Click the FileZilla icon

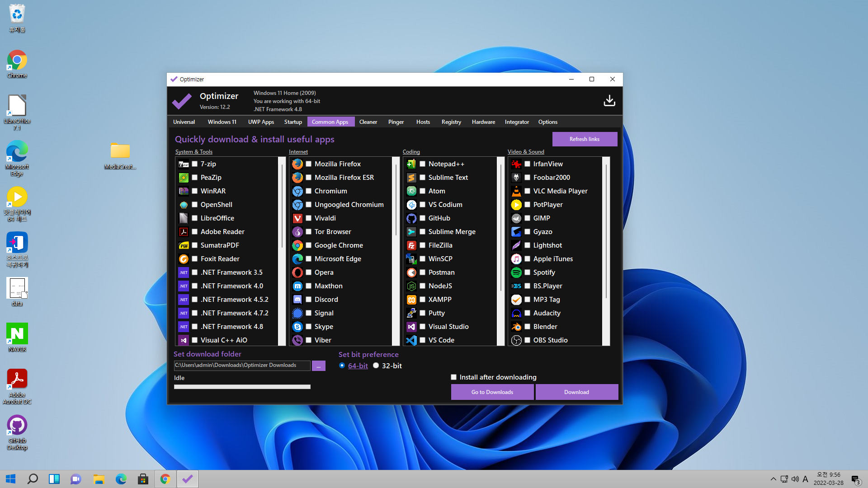pyautogui.click(x=411, y=245)
